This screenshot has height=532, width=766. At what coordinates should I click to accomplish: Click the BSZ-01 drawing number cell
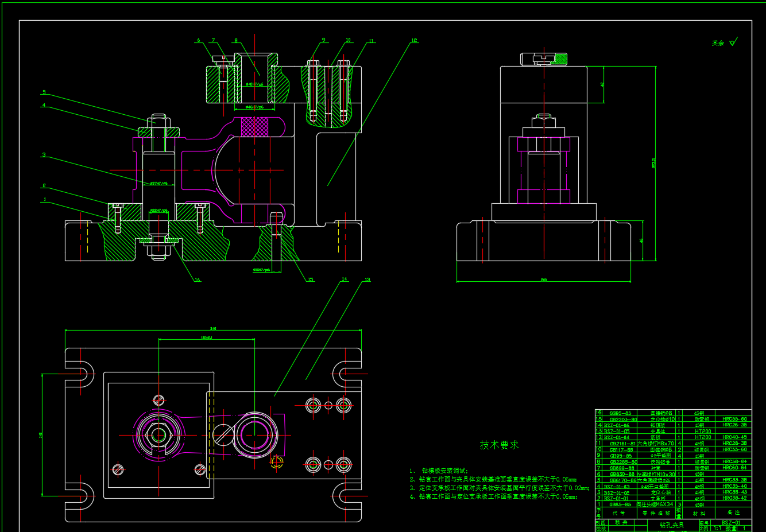tap(730, 522)
